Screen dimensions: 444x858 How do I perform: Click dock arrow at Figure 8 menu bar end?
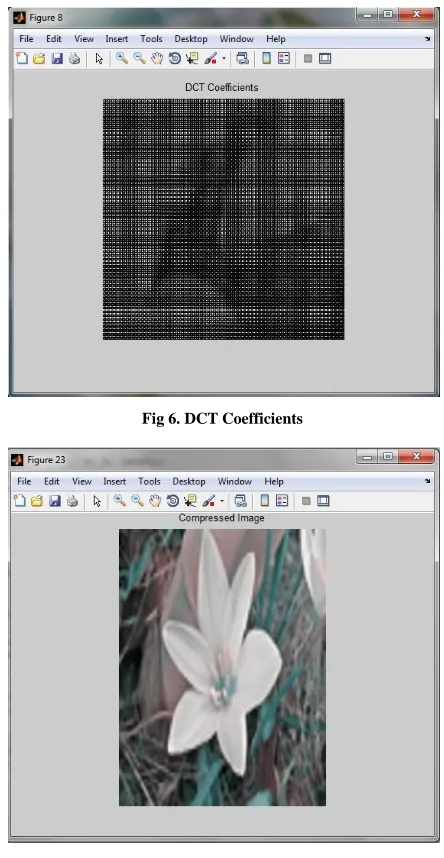click(427, 39)
